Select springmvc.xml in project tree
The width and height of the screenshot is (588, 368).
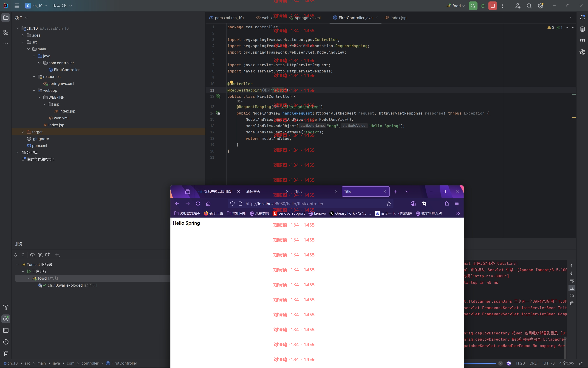tap(61, 83)
